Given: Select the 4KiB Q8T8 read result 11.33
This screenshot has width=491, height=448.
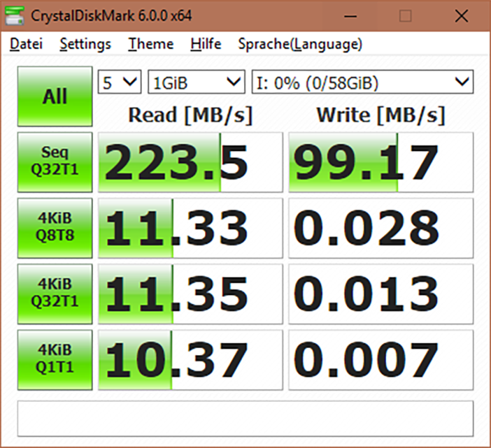Looking at the screenshot, I should tap(190, 228).
